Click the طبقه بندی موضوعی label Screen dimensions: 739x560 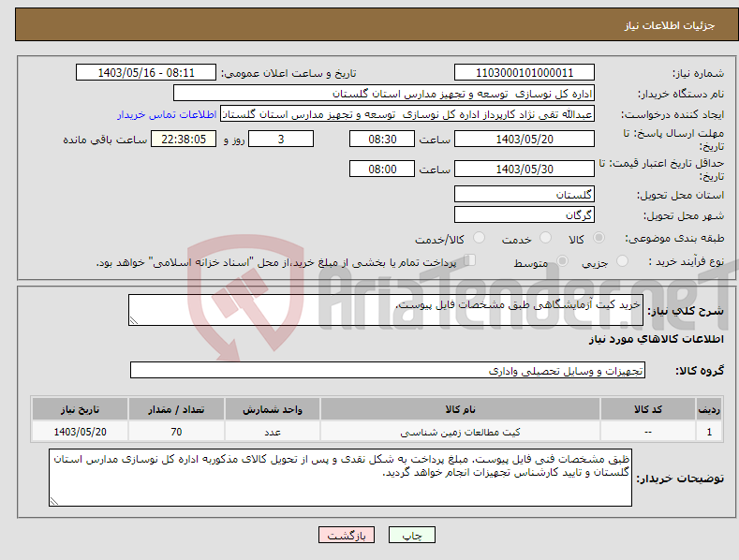[x=674, y=239]
